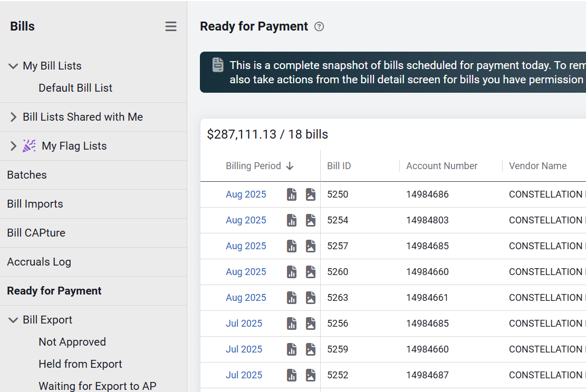Click the image icon for bill 5263

tap(311, 298)
